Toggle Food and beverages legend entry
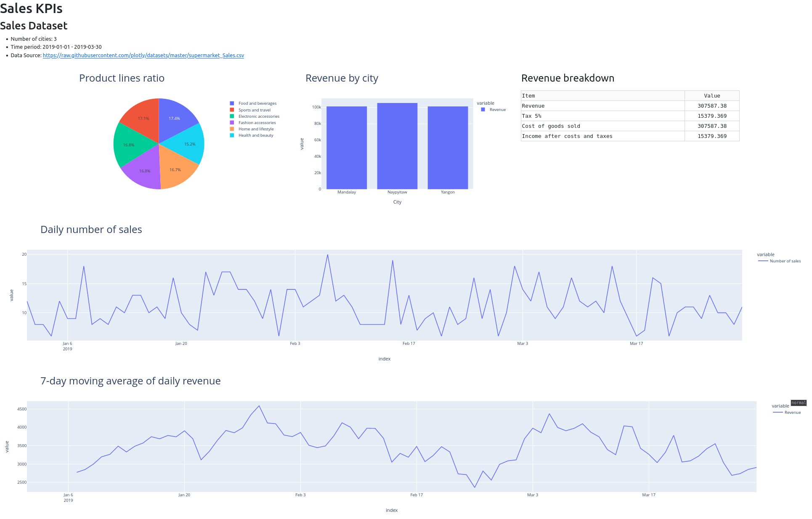The image size is (812, 519). pos(253,103)
